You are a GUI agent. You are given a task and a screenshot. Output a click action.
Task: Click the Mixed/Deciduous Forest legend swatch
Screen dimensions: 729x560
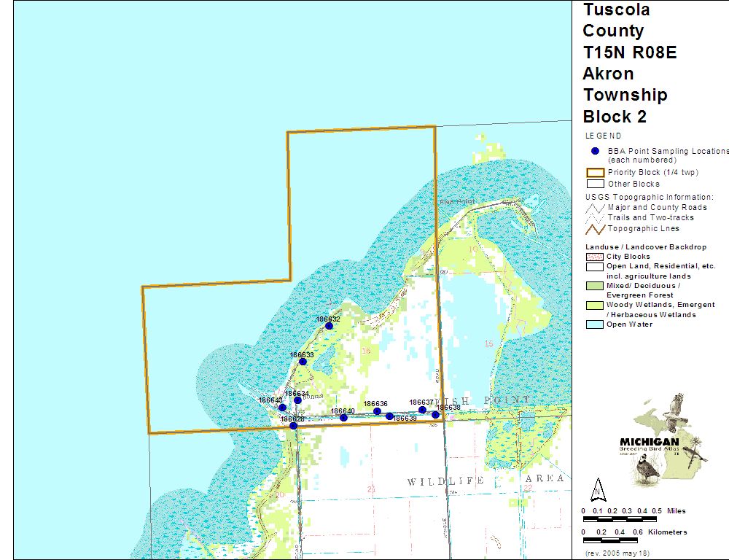pos(595,286)
